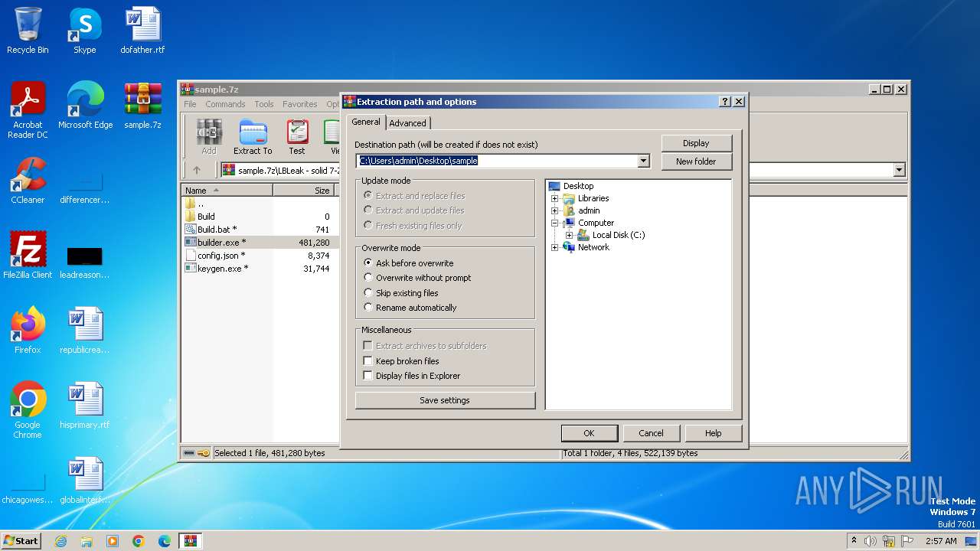The height and width of the screenshot is (551, 980).
Task: Sort the file list by the Name column
Action: (x=227, y=191)
